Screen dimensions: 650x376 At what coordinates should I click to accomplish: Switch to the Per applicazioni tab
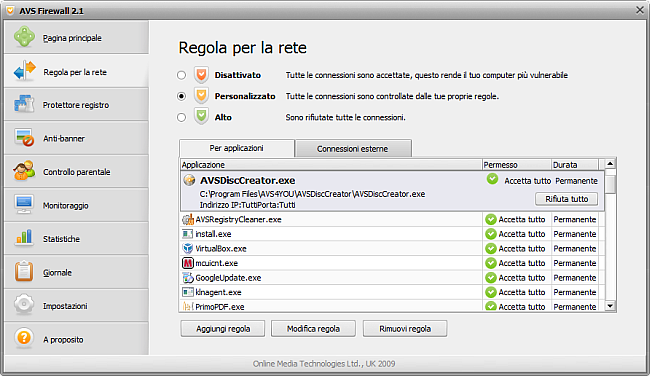coord(236,148)
